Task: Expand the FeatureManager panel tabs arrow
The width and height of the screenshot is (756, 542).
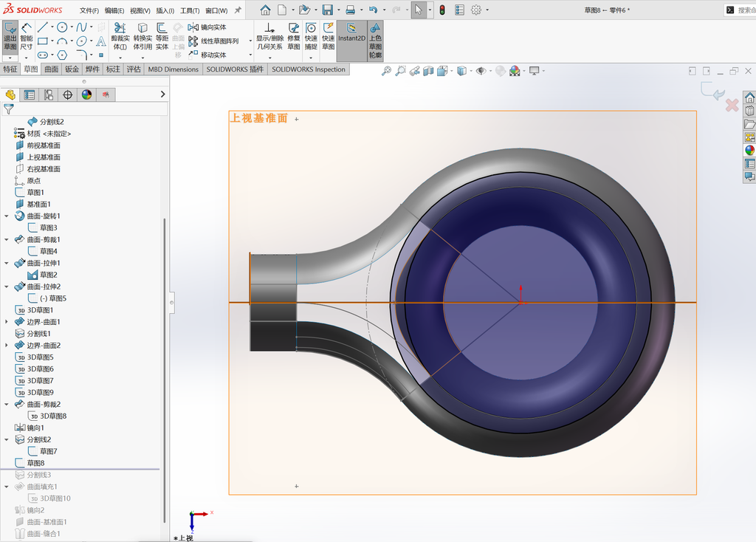Action: point(162,95)
